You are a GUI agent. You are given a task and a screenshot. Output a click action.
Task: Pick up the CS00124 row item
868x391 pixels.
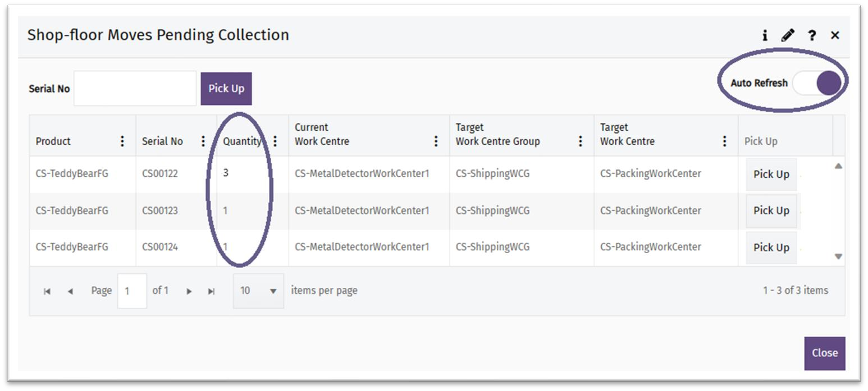[771, 247]
